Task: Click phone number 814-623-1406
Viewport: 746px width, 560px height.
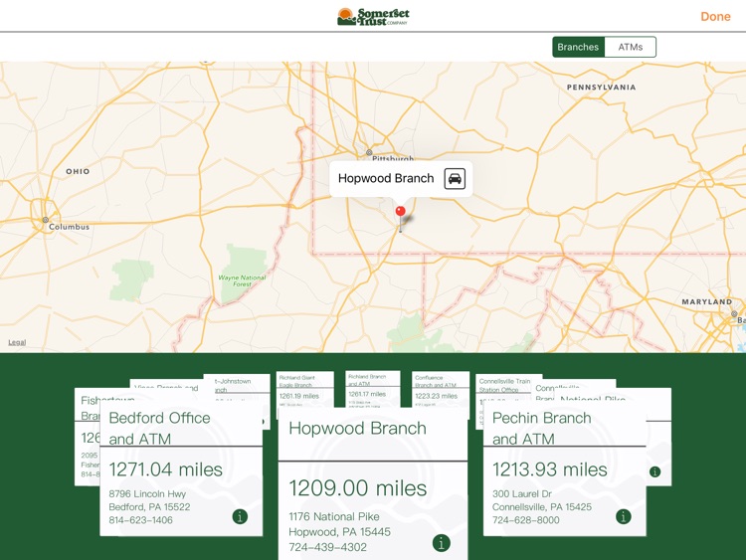Action: [x=141, y=520]
